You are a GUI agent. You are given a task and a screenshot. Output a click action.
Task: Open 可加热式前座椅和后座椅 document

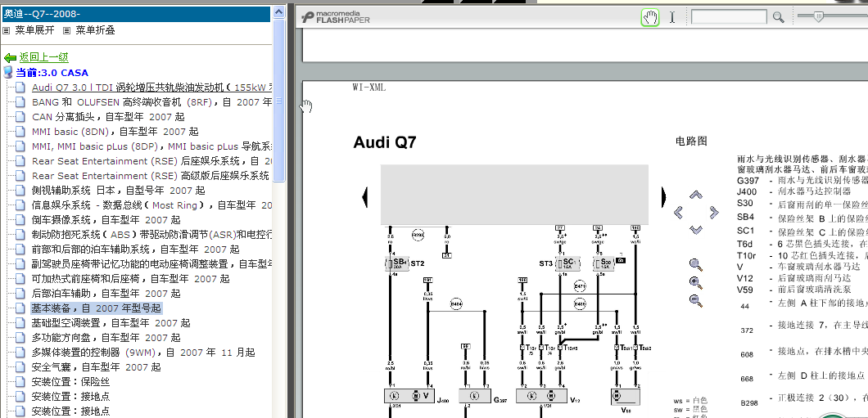tap(131, 279)
